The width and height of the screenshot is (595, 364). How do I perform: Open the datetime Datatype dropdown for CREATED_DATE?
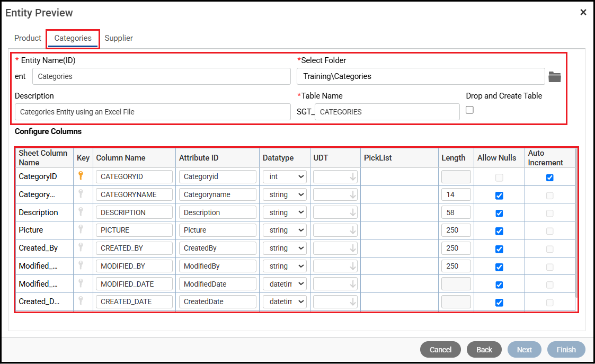pyautogui.click(x=285, y=301)
